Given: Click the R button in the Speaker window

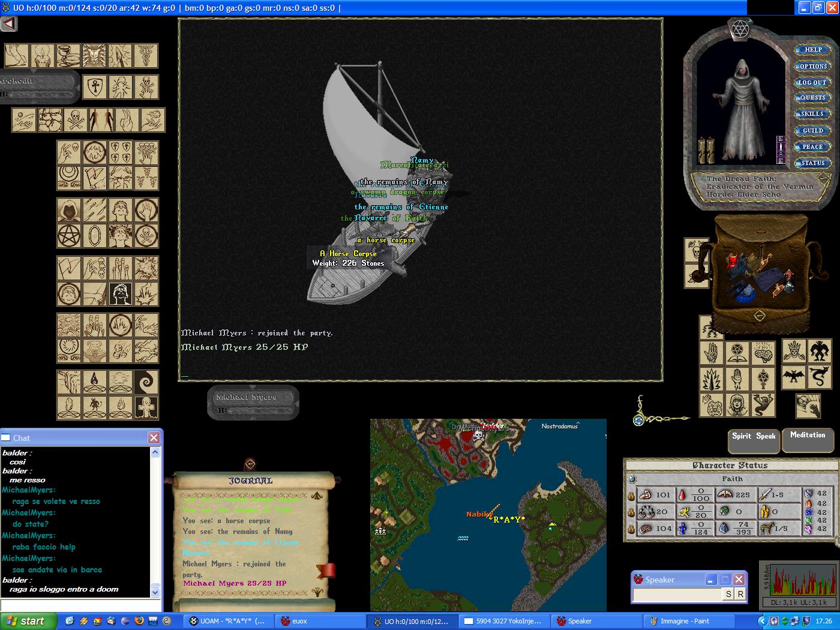Looking at the screenshot, I should pyautogui.click(x=740, y=594).
